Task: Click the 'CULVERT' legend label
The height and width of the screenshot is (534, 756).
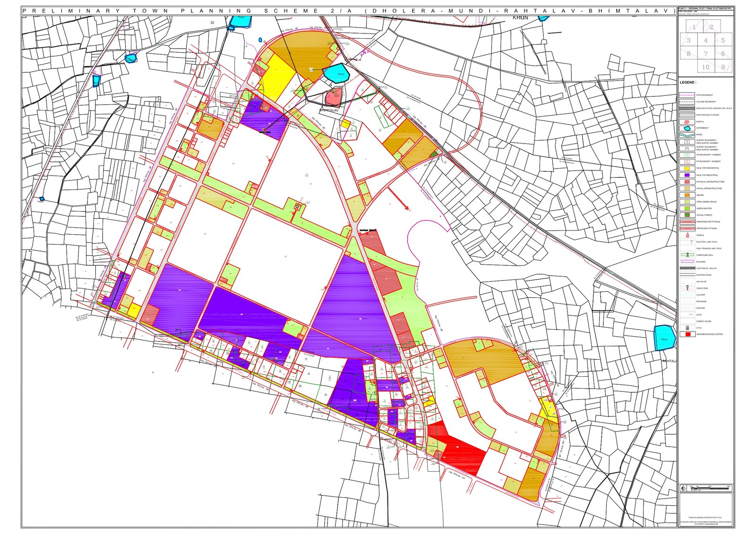Action: tap(701, 295)
